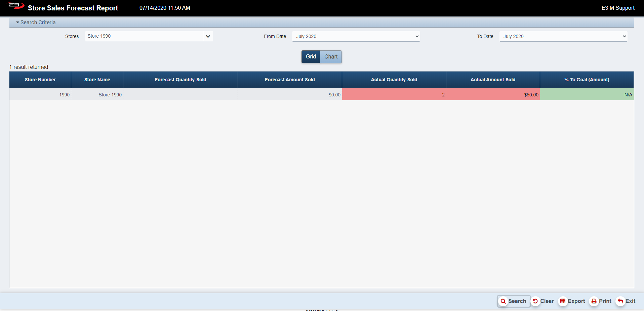The height and width of the screenshot is (311, 644).
Task: Click the Export table icon
Action: [563, 301]
